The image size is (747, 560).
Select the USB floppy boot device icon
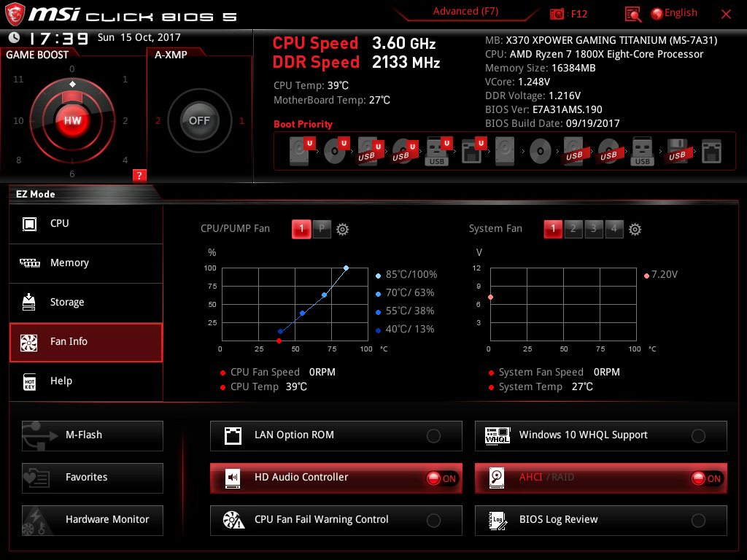(x=678, y=152)
